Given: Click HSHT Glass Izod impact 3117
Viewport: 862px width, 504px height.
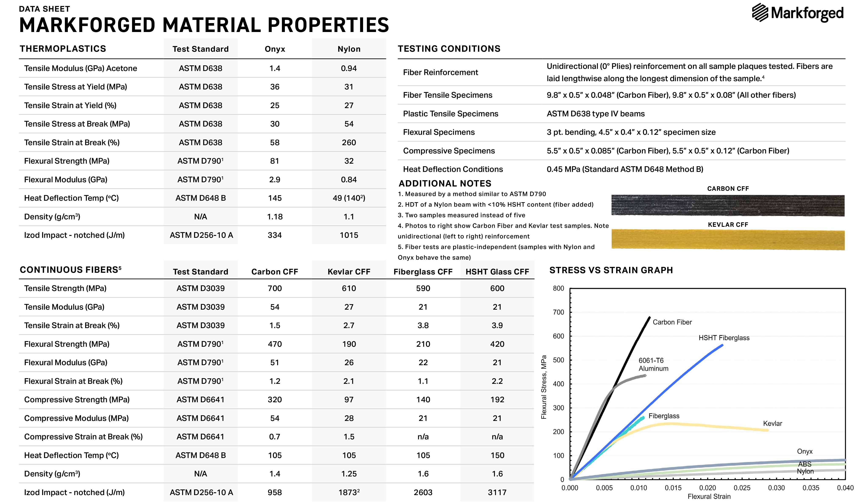Looking at the screenshot, I should click(497, 492).
